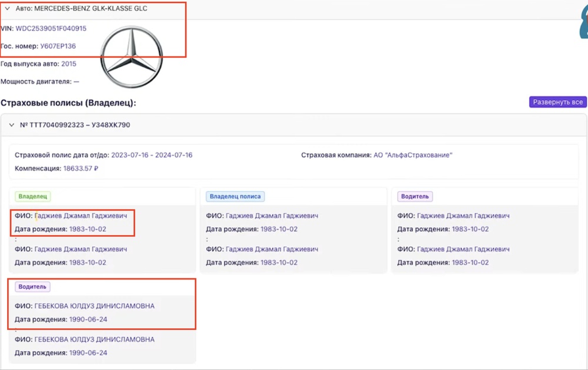Click first ФИО value in Владелец полиса card

[x=272, y=216]
